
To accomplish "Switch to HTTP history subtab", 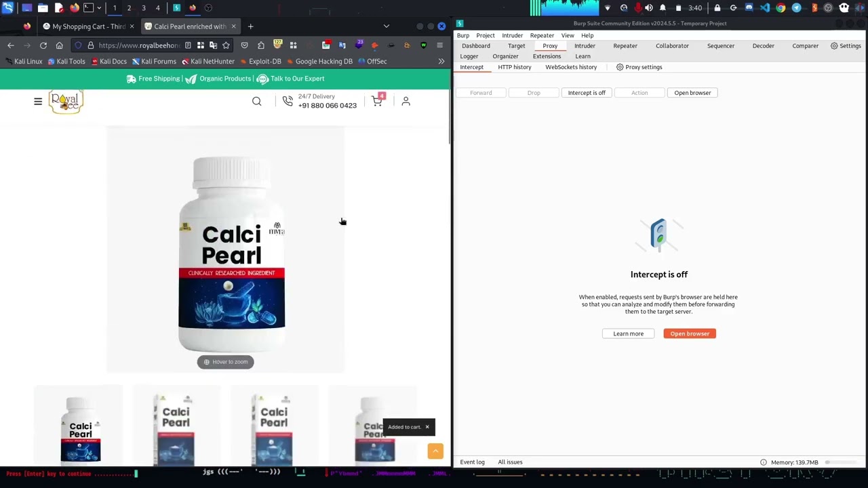I will 515,67.
